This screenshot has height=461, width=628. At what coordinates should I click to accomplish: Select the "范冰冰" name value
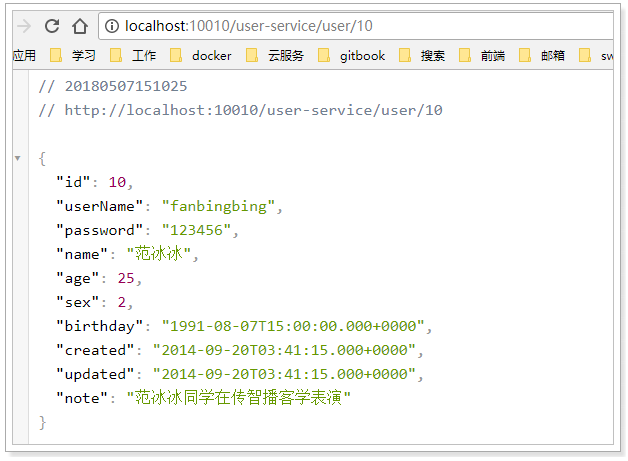click(x=159, y=254)
